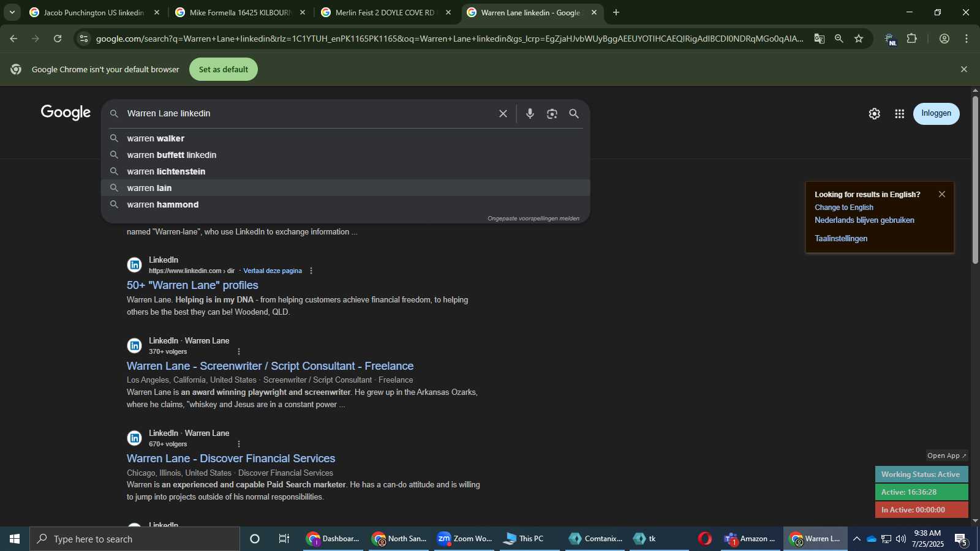Open more options beside 670+ volgers

[x=239, y=444]
